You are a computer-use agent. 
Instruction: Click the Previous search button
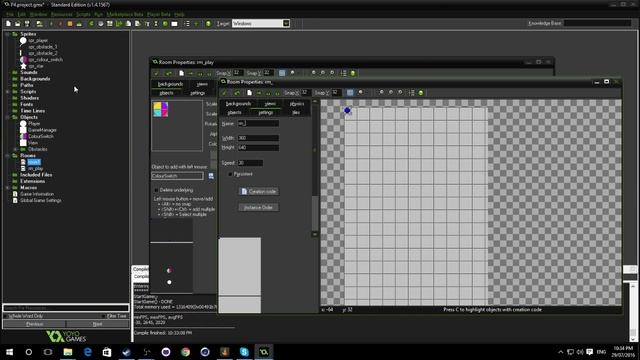point(34,324)
